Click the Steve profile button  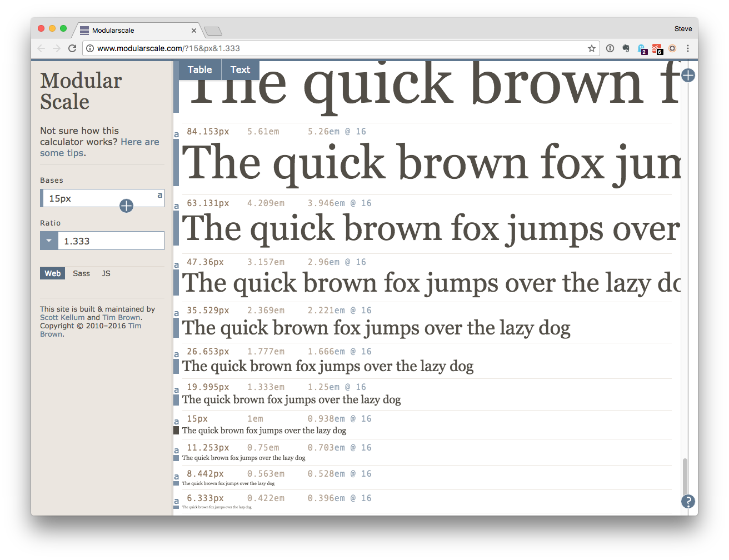point(683,29)
